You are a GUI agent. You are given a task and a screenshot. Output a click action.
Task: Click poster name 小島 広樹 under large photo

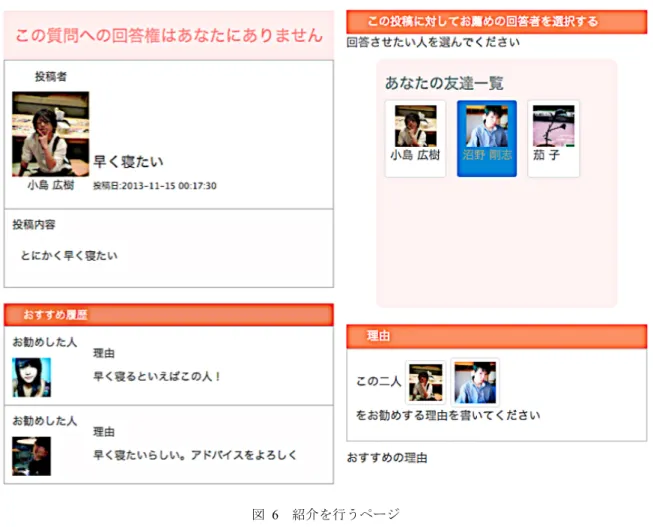[x=51, y=185]
